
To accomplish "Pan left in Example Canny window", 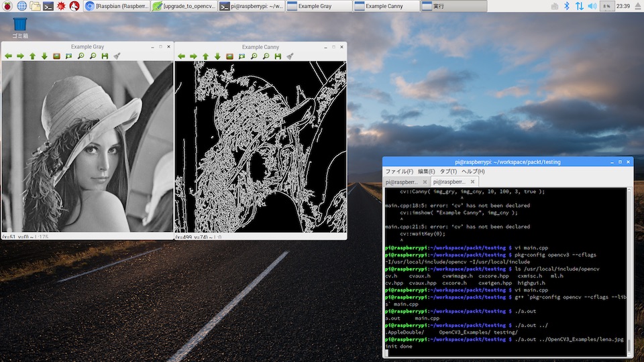I will click(x=181, y=56).
